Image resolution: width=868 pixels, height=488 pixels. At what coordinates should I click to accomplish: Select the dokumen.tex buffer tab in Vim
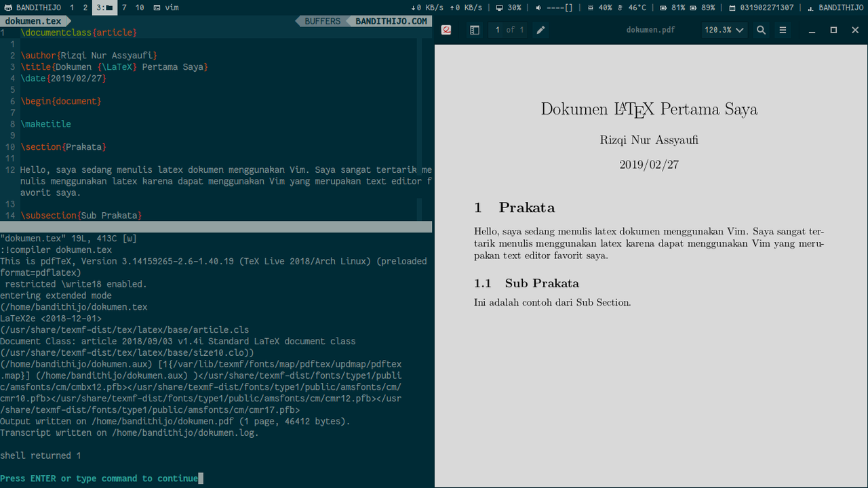(x=34, y=21)
